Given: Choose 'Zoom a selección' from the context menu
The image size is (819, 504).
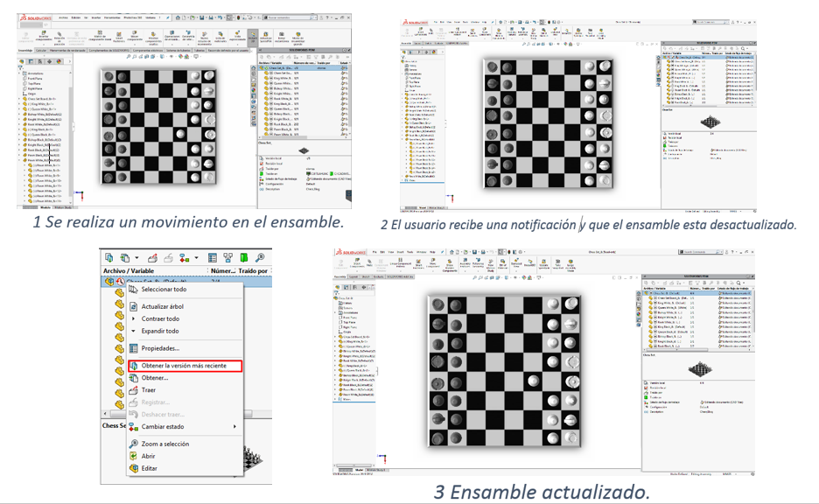Looking at the screenshot, I should (x=185, y=444).
